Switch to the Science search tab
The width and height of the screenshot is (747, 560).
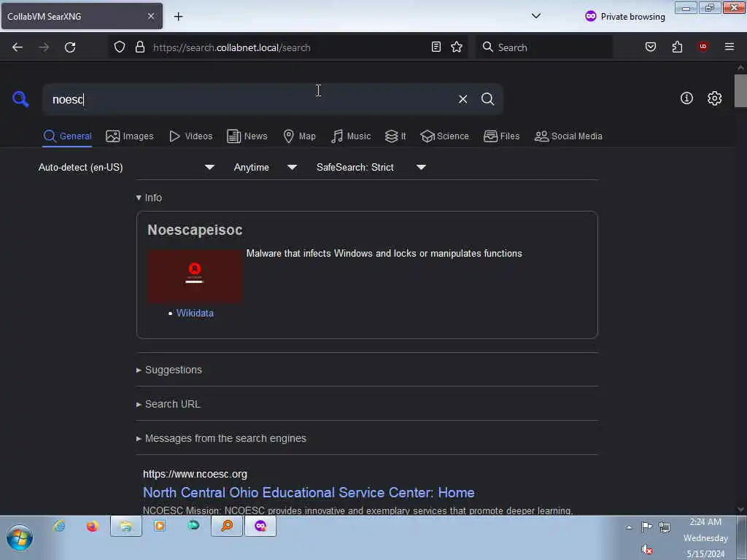pyautogui.click(x=444, y=136)
